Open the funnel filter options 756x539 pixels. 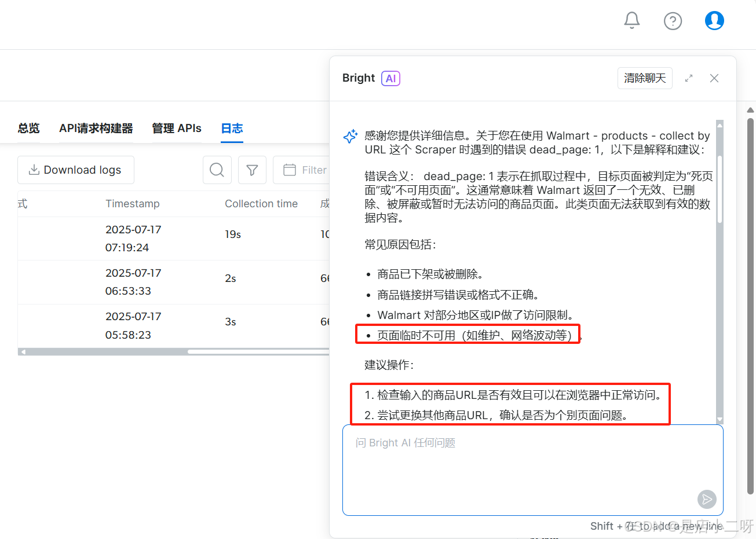click(x=252, y=170)
